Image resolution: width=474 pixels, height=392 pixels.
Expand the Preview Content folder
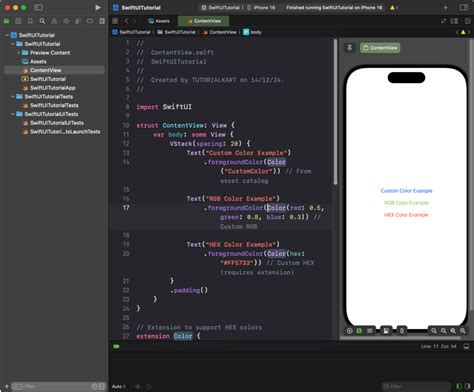19,53
